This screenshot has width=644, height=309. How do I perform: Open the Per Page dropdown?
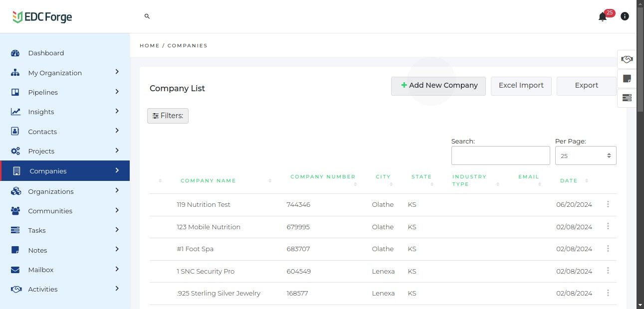tap(586, 155)
